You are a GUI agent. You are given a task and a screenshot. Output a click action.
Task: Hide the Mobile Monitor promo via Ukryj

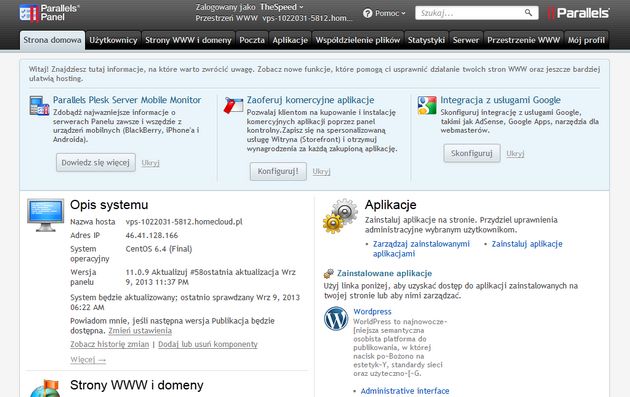[150, 163]
